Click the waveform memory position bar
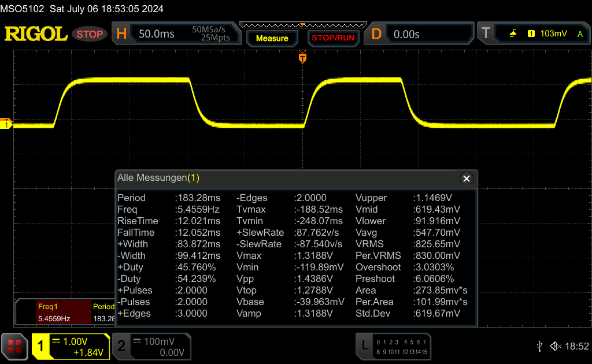Screen dimensions: 592x364 click(302, 25)
